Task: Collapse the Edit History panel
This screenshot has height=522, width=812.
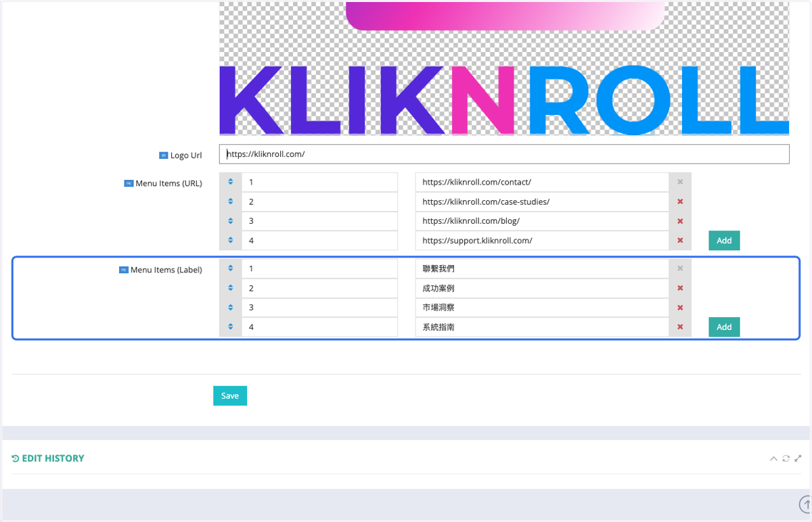Action: [773, 458]
